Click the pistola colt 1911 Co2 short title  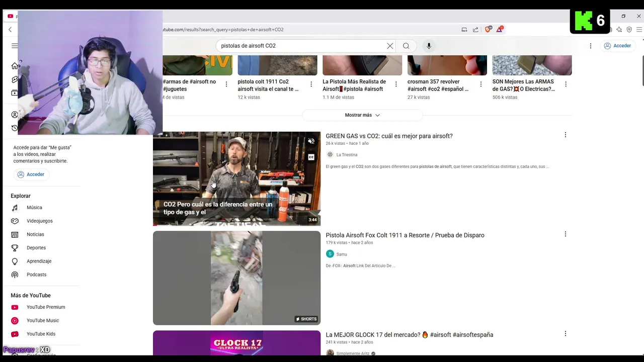268,85
